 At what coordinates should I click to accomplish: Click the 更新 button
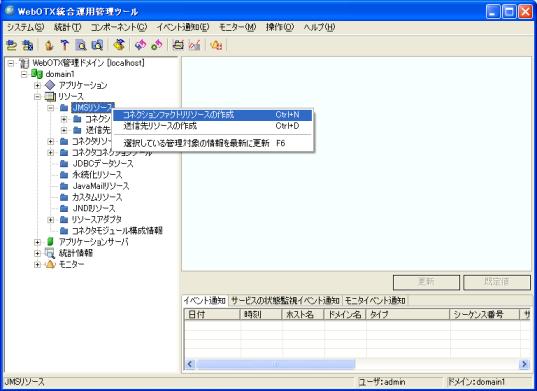tap(426, 282)
